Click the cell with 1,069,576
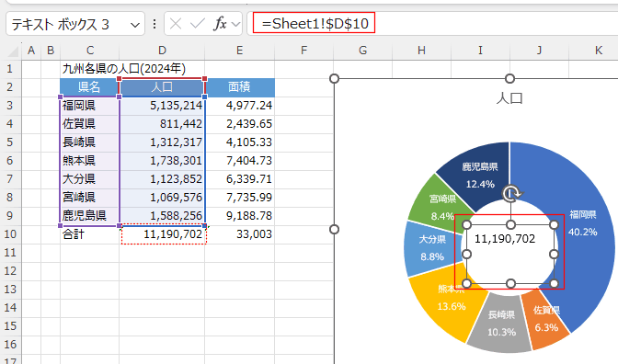The height and width of the screenshot is (364, 618). click(162, 198)
